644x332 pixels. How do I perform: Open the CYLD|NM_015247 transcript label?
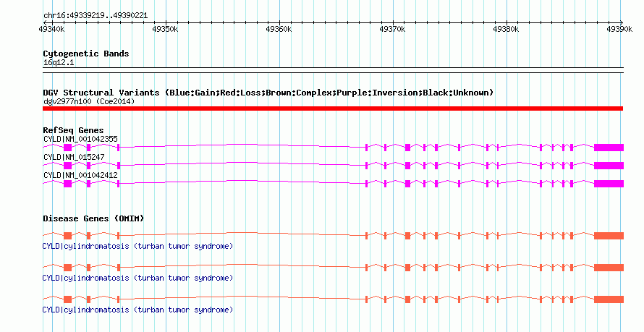(74, 157)
